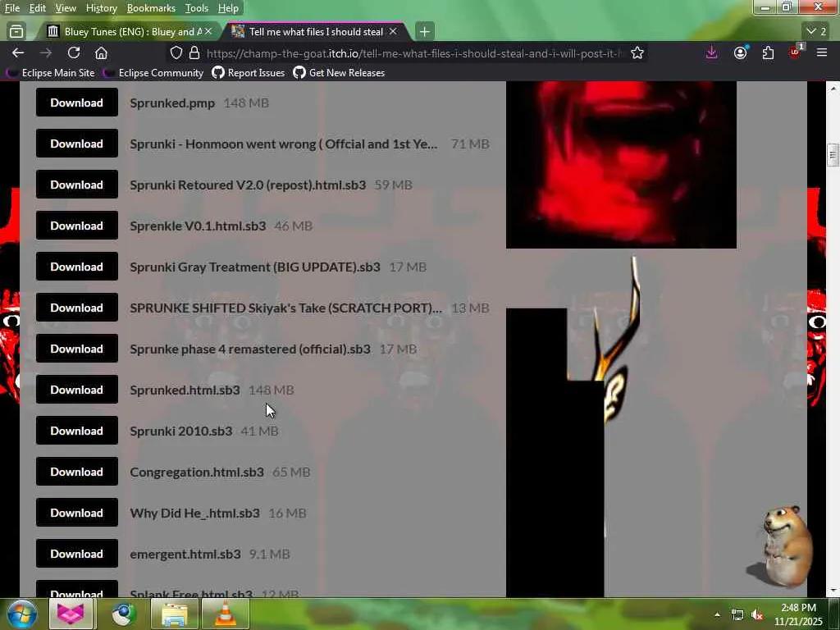Screen dimensions: 840x630
Task: Close the Bluey Tunes tab
Action: tap(208, 32)
